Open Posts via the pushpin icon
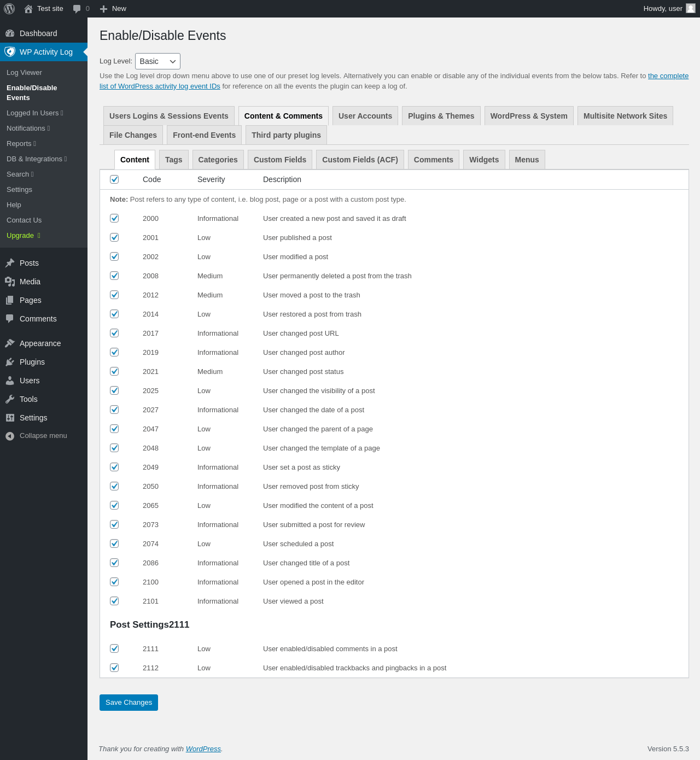This screenshot has width=700, height=760. (10, 263)
